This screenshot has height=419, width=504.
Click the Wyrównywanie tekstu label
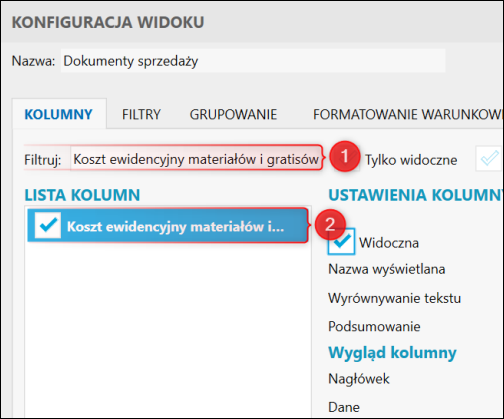[394, 298]
